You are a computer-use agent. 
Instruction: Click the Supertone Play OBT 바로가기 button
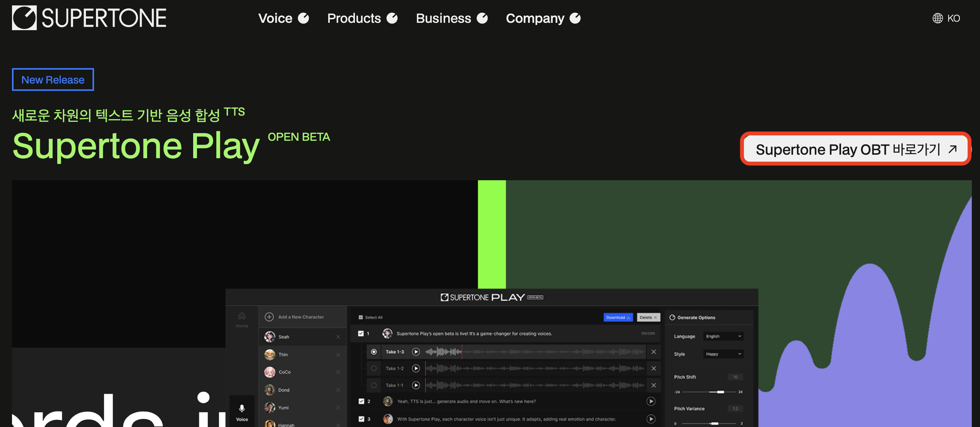(x=856, y=149)
